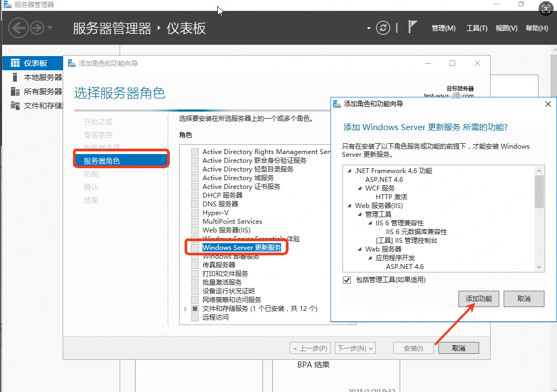
Task: Check DNS 服务器 role checkbox
Action: point(195,204)
